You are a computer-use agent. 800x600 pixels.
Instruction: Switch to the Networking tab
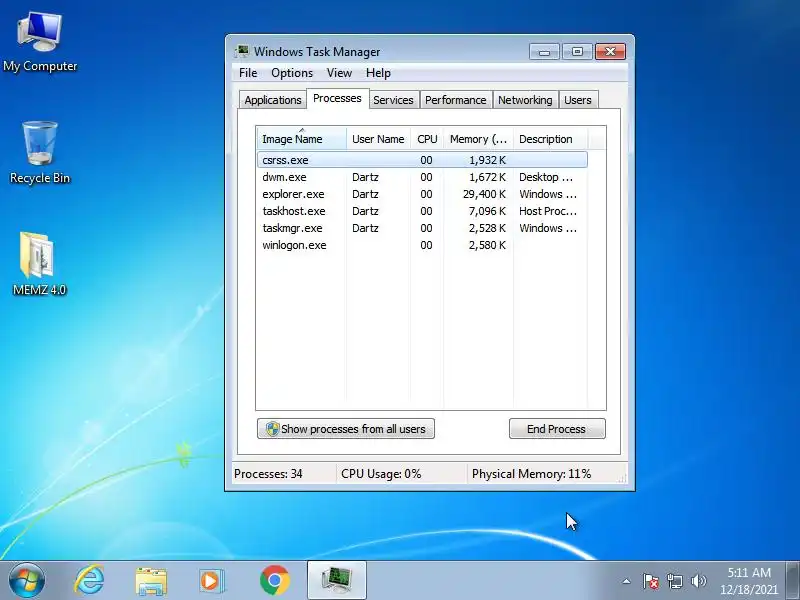525,100
